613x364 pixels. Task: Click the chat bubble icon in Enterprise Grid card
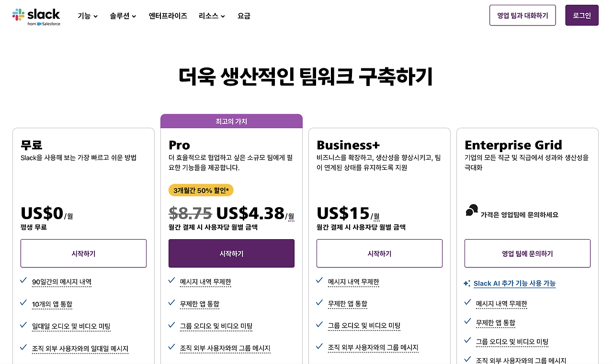pos(471,209)
